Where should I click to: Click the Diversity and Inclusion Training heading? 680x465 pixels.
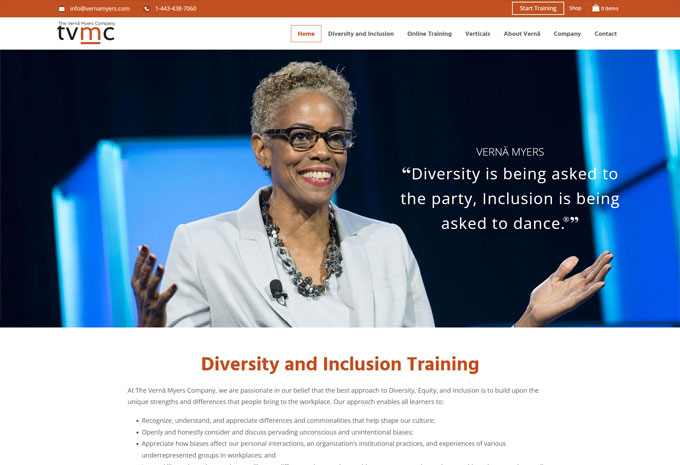340,364
